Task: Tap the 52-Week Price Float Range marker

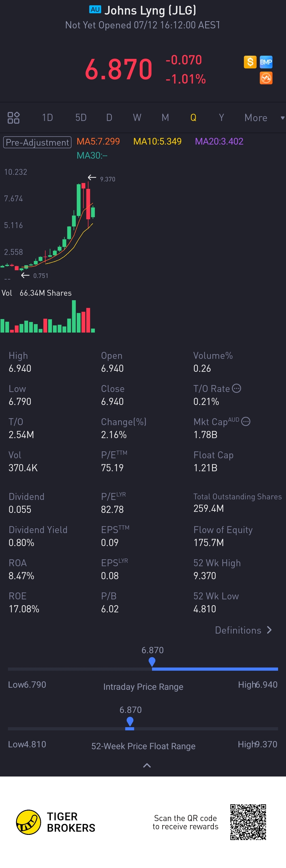Action: 130,721
